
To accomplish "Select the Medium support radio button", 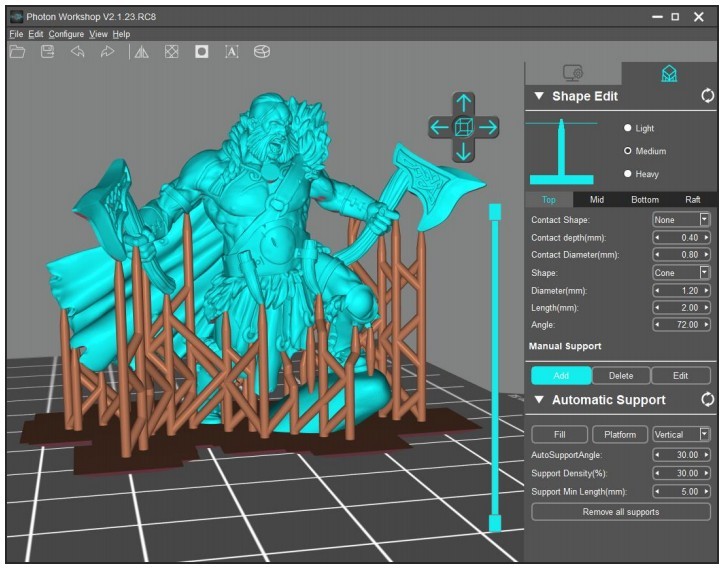I will pos(628,151).
